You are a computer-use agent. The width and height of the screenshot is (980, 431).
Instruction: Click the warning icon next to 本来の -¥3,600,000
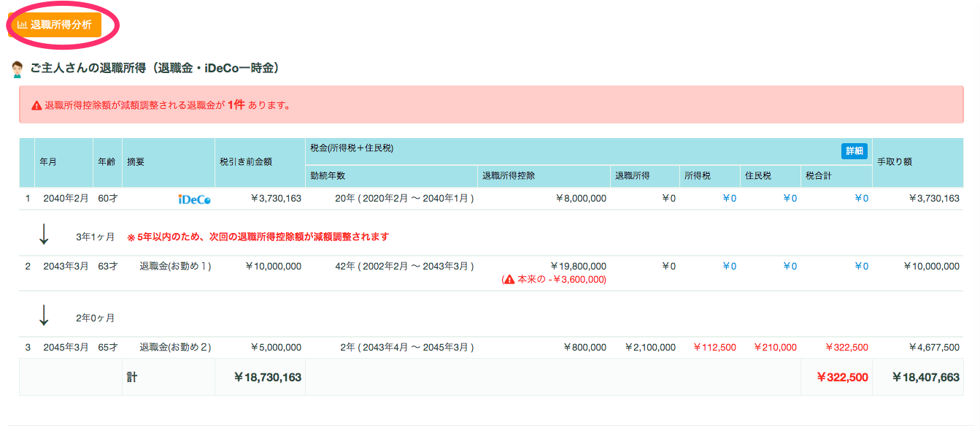[509, 280]
